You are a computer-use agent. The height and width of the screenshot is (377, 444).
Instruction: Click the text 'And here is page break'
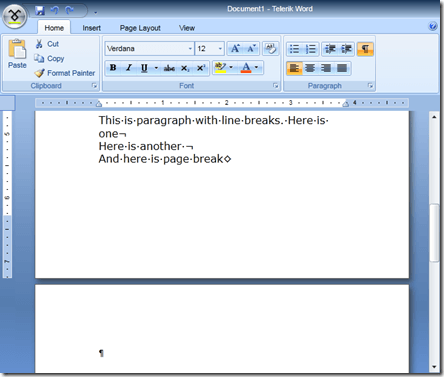[x=161, y=159]
